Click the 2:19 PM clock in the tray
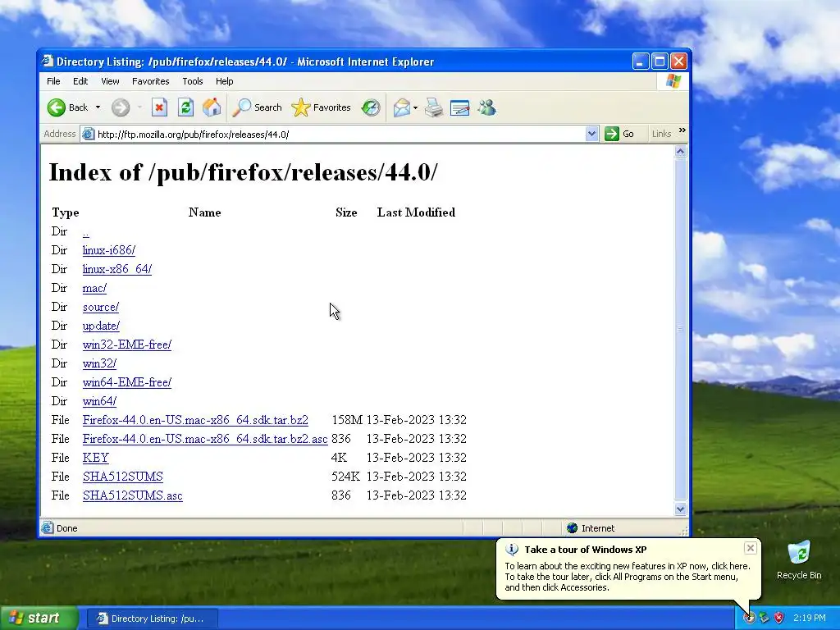840x630 pixels. coord(810,618)
